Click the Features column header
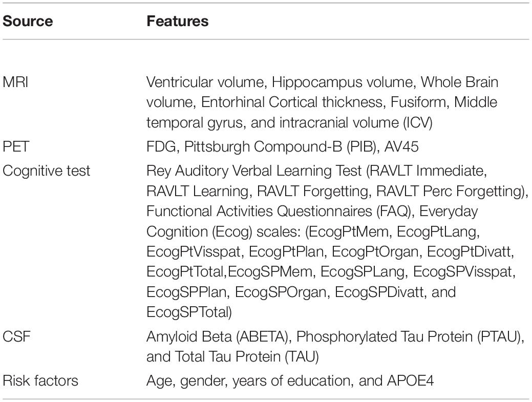Viewport: 532px width, 402px height. (x=178, y=22)
